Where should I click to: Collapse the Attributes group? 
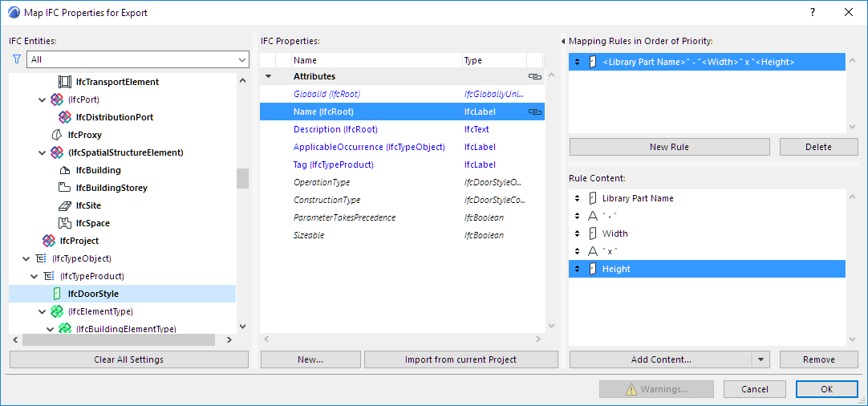pos(269,77)
